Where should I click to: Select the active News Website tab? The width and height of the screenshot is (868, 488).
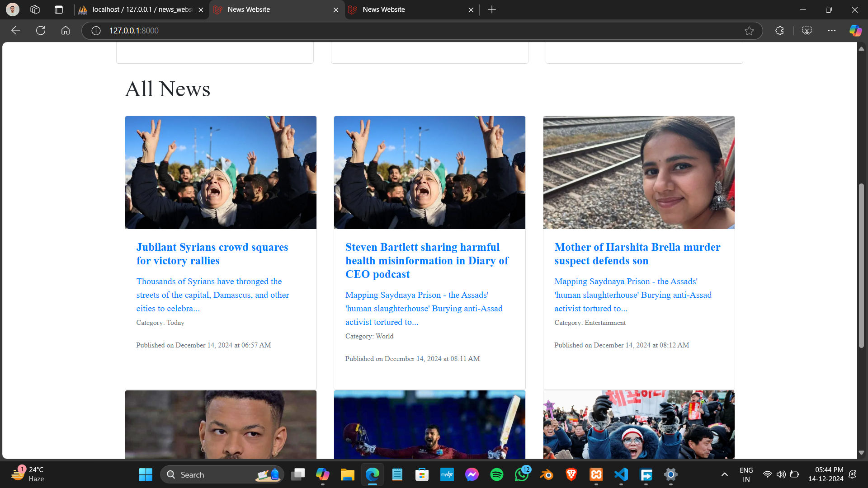pyautogui.click(x=277, y=9)
